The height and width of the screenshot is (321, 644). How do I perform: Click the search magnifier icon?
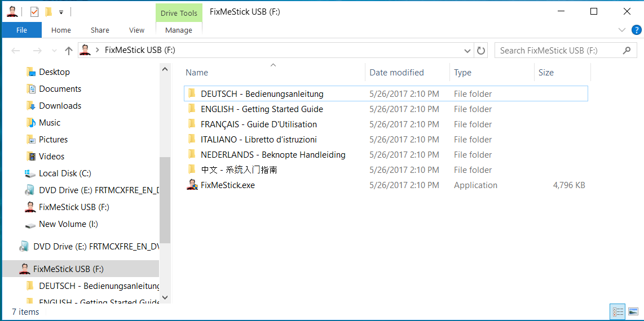click(627, 51)
